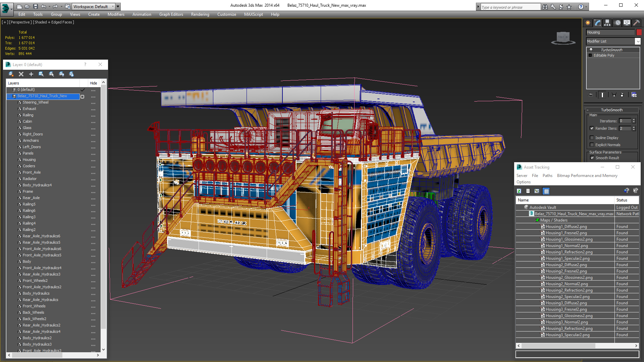Image resolution: width=644 pixels, height=362 pixels.
Task: Click the red object color swatch beside Housing
Action: point(639,32)
